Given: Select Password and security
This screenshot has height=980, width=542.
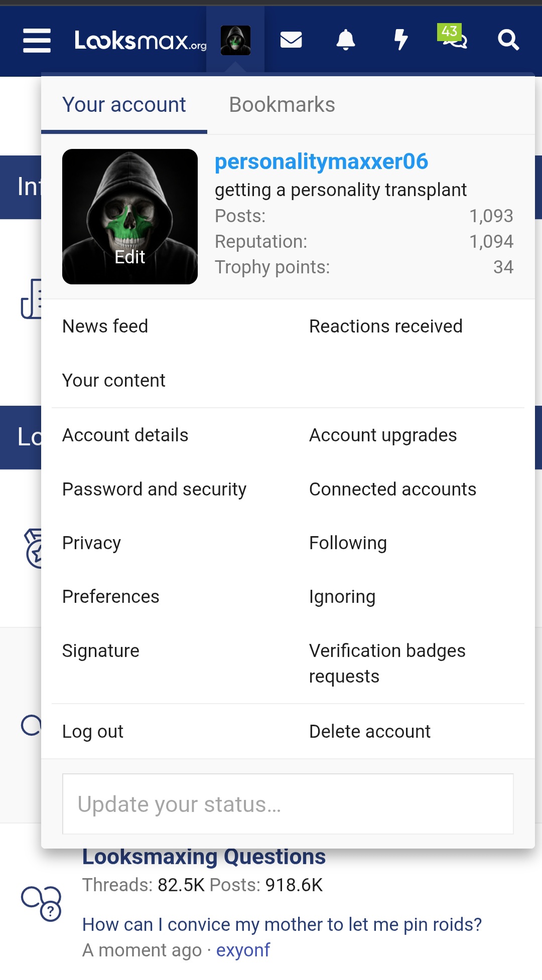Looking at the screenshot, I should [154, 489].
